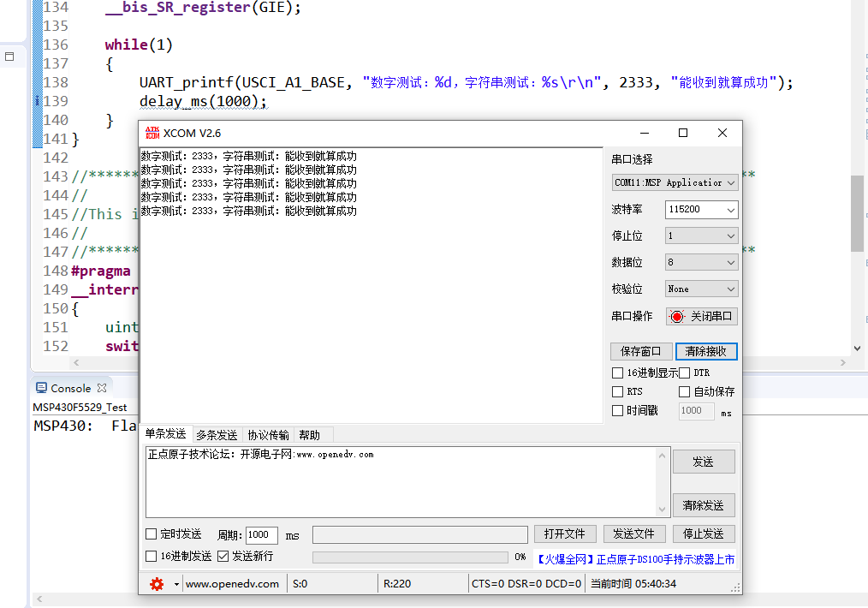Image resolution: width=868 pixels, height=608 pixels.
Task: Switch to 多条发送 tab
Action: coord(217,435)
